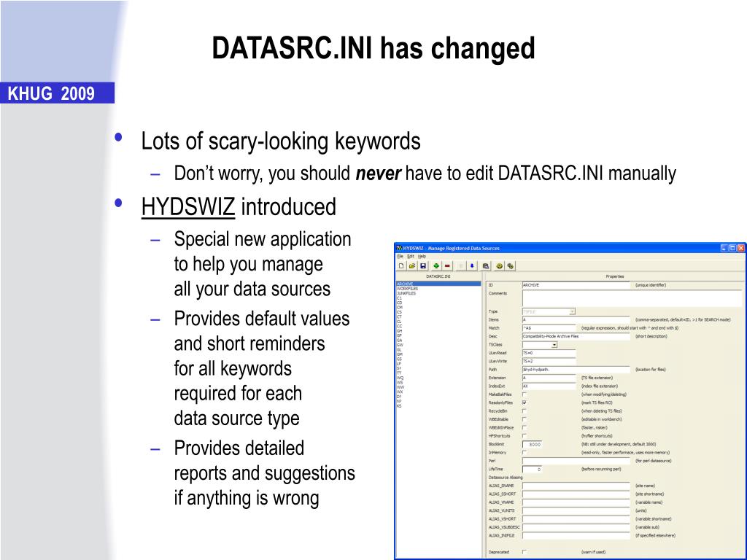The height and width of the screenshot is (560, 747).
Task: Click the yellow round report icon
Action: [499, 266]
